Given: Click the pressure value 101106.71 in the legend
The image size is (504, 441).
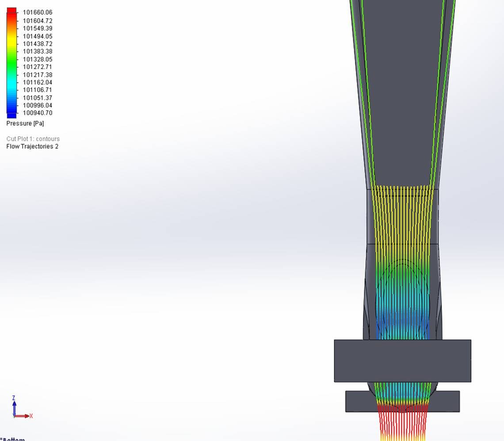Looking at the screenshot, I should coord(38,90).
